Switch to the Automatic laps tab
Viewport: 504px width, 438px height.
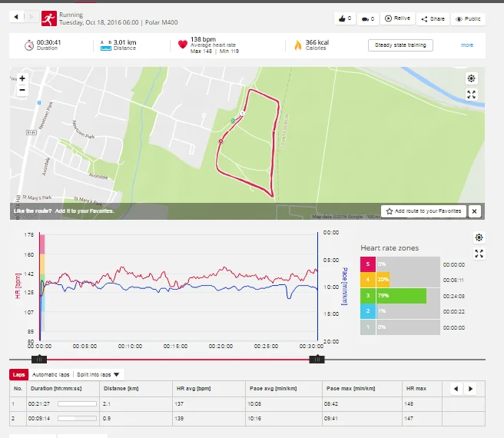(51, 374)
